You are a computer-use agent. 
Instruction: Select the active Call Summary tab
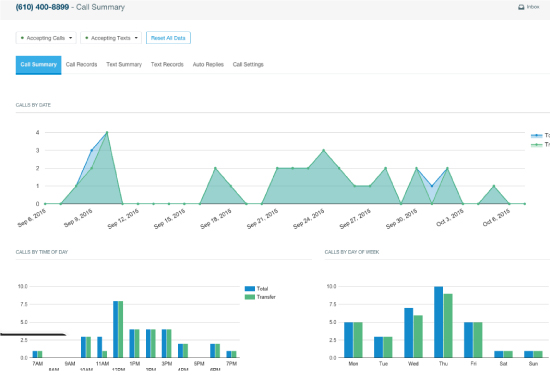point(39,65)
